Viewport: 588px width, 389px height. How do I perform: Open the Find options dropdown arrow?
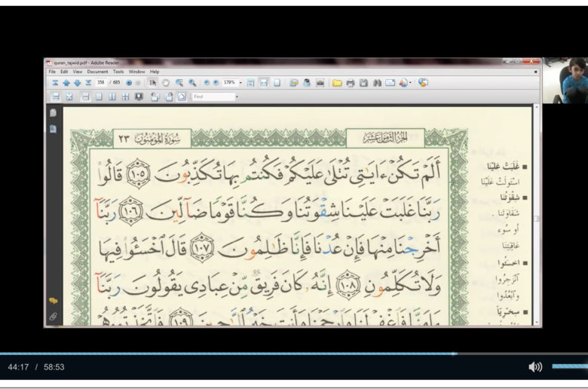coord(237,96)
